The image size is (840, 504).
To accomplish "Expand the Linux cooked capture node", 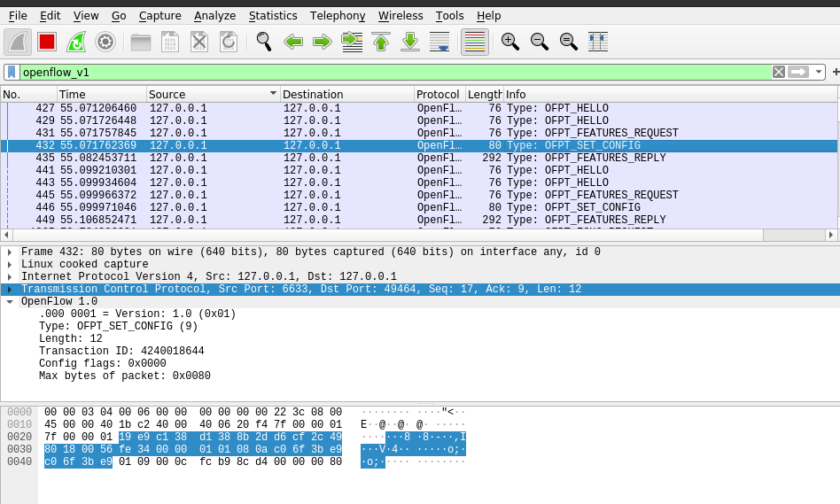I will coord(10,264).
